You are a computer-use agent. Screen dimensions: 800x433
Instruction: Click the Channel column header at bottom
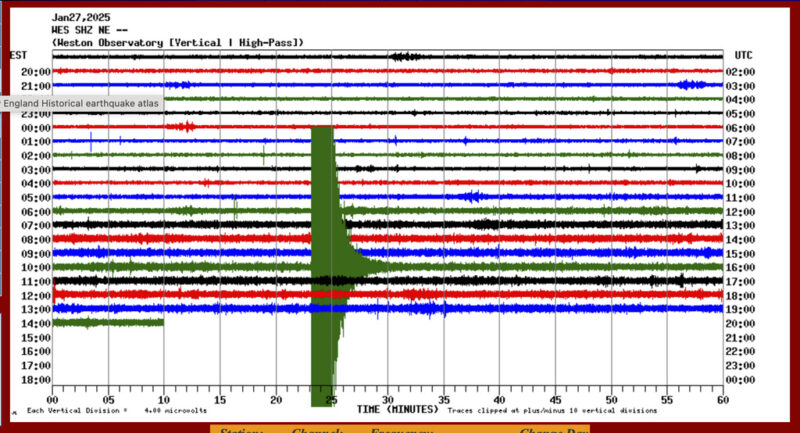point(318,430)
